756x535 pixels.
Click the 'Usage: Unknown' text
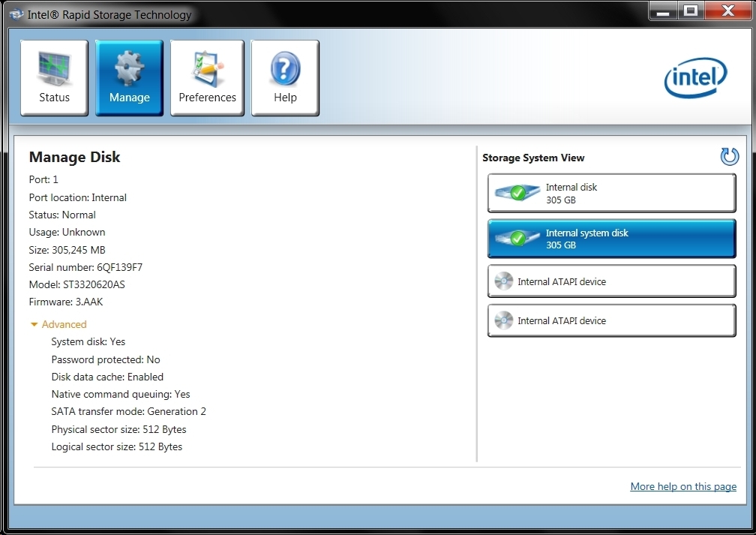point(67,232)
